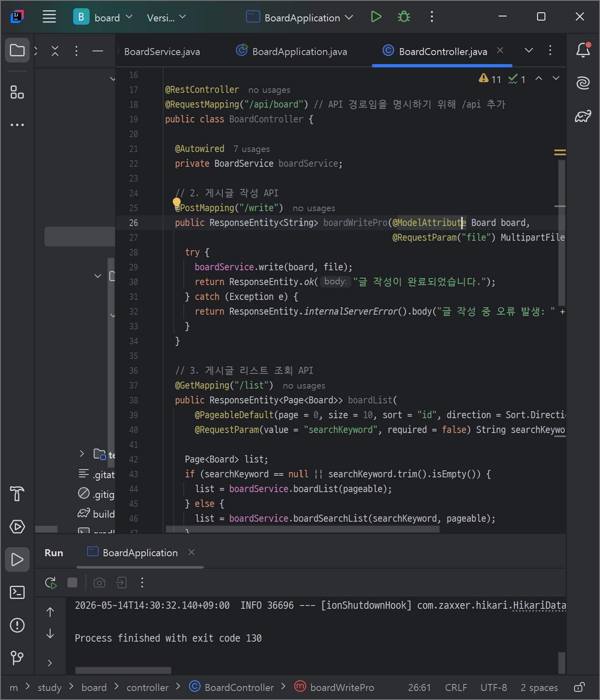Click the console horizontal scrollbar
This screenshot has height=700, width=600.
pos(123,670)
